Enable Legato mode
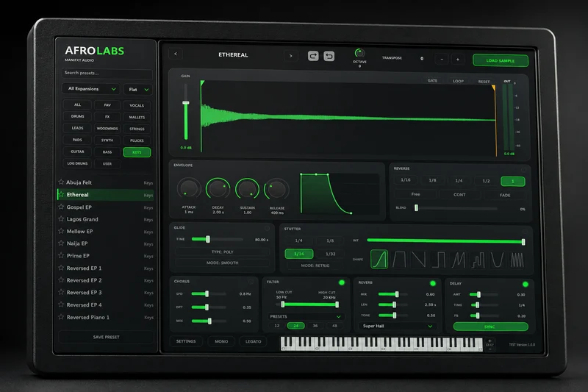Screen dimensions: 588x392 coord(253,341)
